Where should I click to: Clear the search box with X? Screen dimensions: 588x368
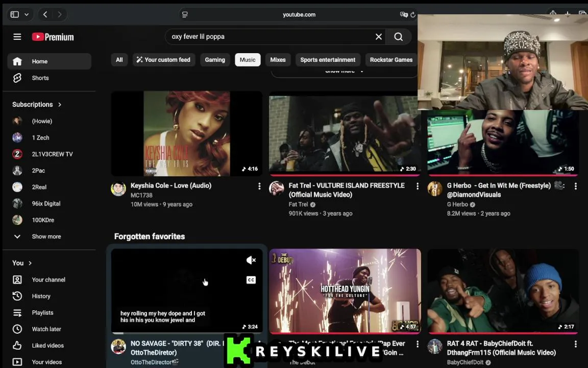tap(379, 37)
